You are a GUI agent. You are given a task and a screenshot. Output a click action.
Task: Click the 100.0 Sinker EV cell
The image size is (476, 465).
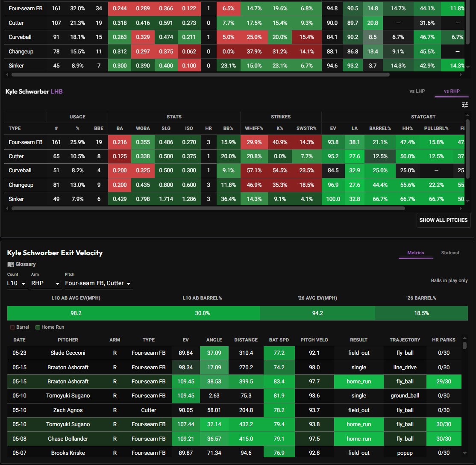point(333,199)
